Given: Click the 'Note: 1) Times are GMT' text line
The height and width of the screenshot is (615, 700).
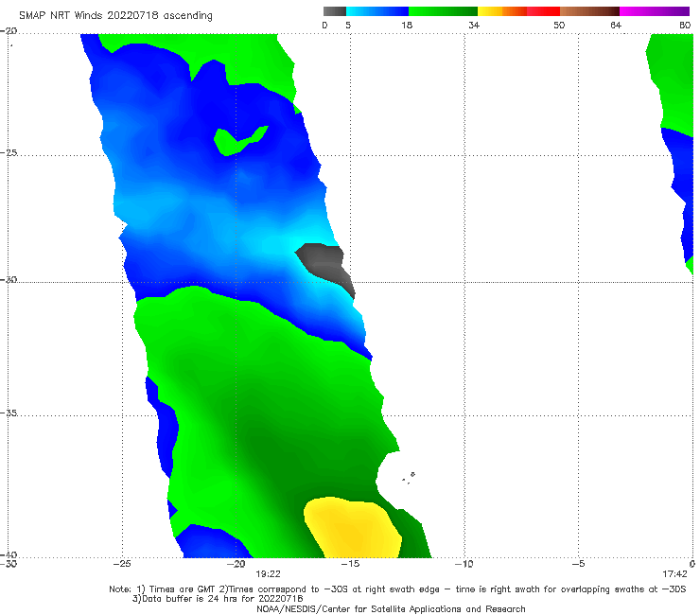Looking at the screenshot, I should pyautogui.click(x=397, y=589).
